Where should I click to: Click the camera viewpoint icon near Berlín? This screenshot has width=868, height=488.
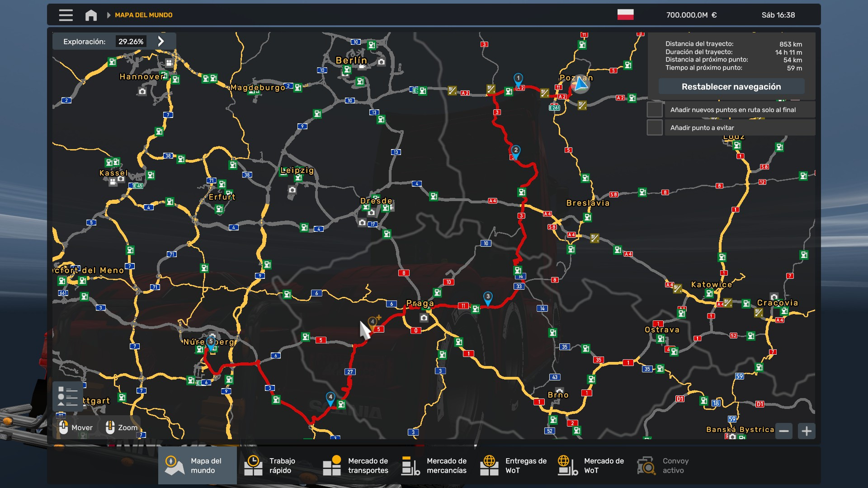pos(382,62)
